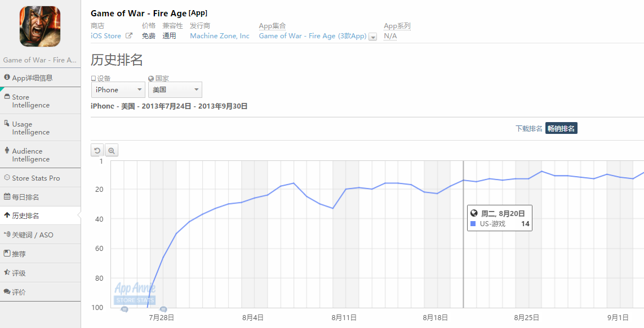Click the featured icon beside 推荐
Screen dimensions: 644x328
tap(7, 253)
